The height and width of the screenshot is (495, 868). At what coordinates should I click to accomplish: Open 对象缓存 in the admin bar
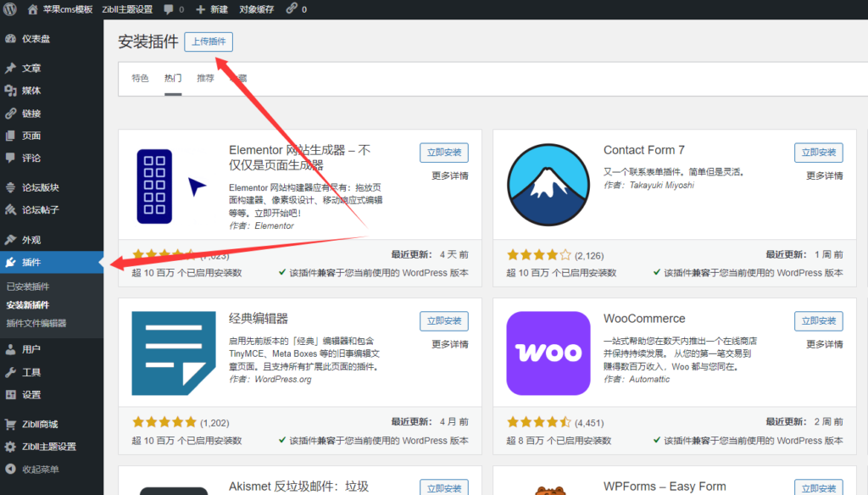tap(256, 9)
